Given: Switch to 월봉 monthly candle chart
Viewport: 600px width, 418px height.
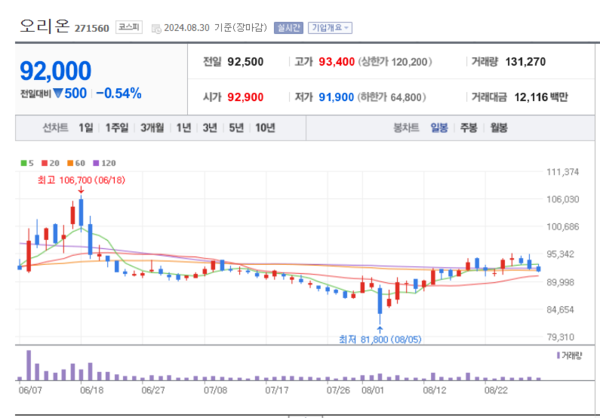Looking at the screenshot, I should tap(499, 128).
